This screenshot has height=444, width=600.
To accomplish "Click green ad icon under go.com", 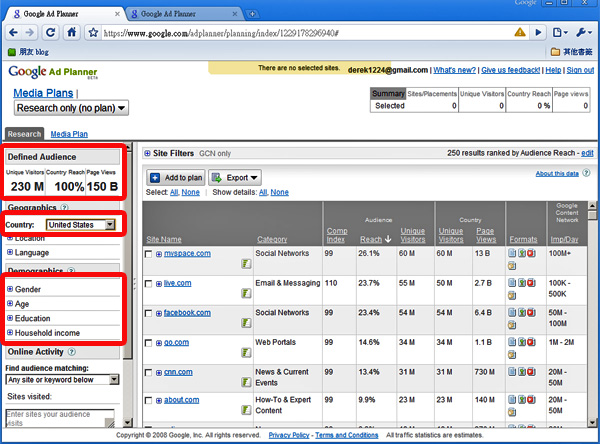I will (x=246, y=353).
